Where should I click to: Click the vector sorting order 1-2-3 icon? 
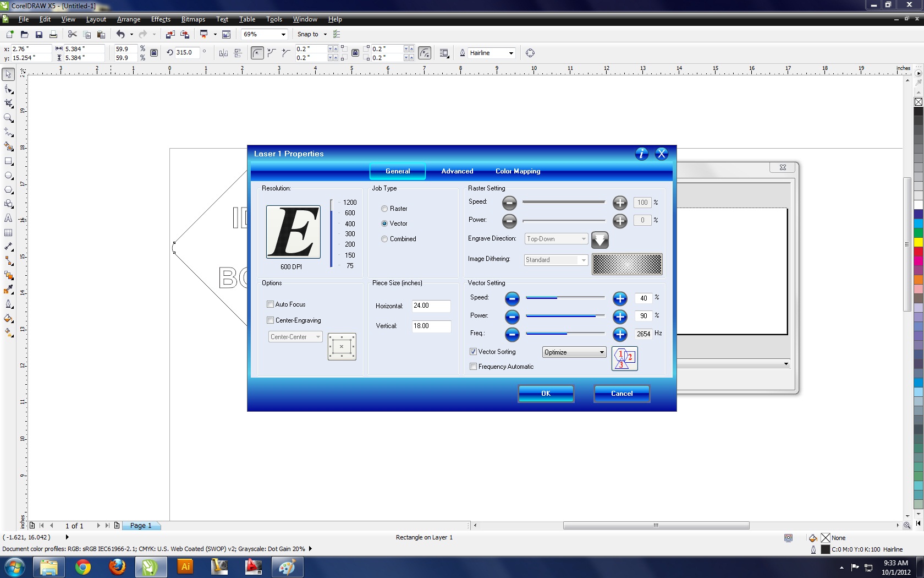click(624, 358)
